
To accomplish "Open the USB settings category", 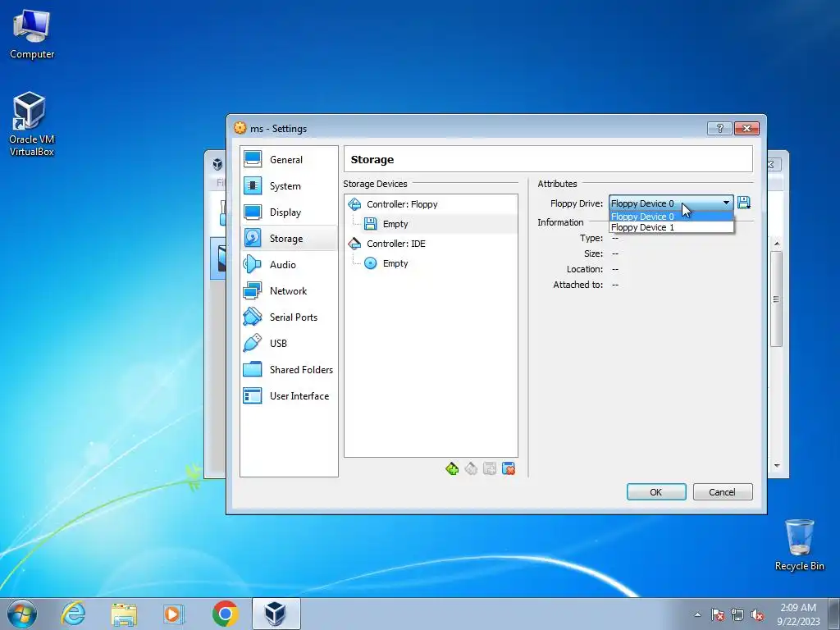I will coord(289,344).
